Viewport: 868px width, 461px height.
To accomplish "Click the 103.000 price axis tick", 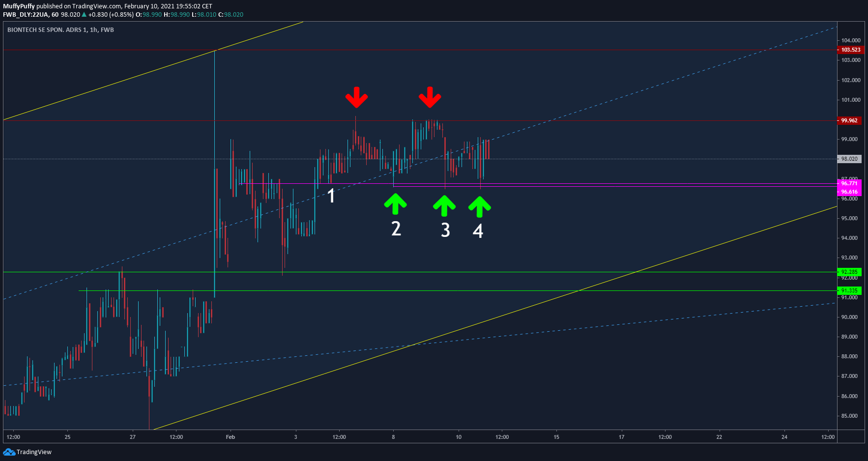I will 851,60.
